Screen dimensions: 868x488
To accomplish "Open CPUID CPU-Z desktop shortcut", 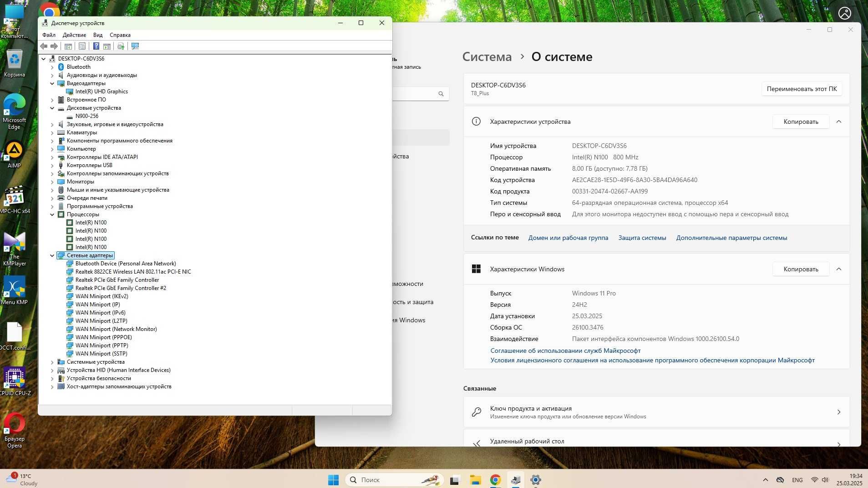I will pyautogui.click(x=15, y=381).
